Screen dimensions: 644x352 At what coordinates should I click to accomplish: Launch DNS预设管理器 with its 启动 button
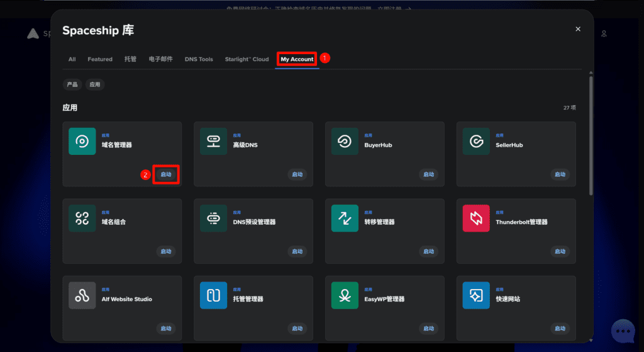coord(297,251)
